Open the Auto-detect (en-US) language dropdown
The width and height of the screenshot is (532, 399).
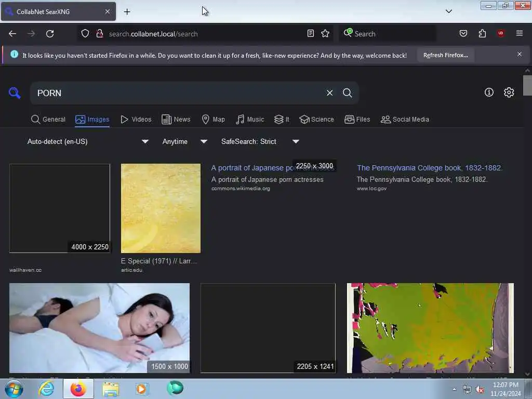click(88, 141)
